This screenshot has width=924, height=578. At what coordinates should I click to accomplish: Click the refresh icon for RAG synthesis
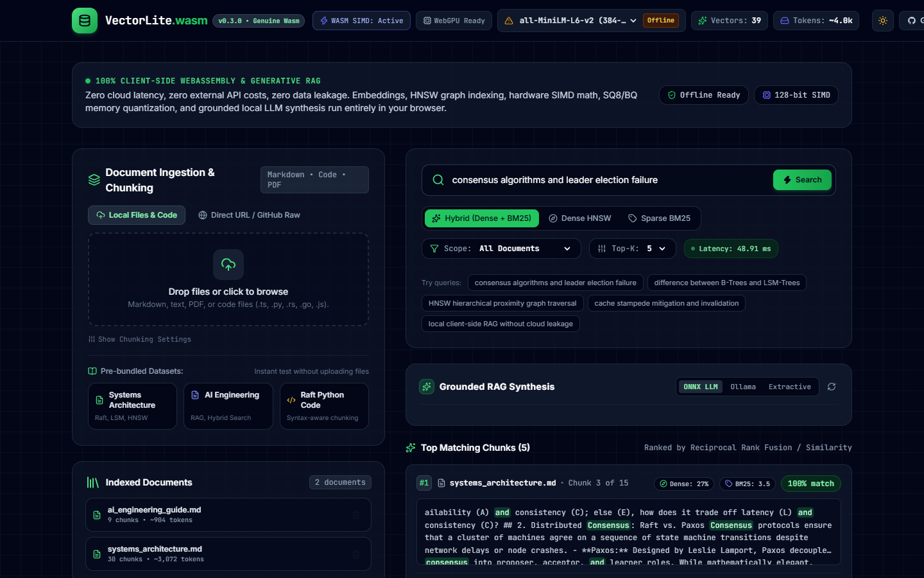(x=832, y=387)
